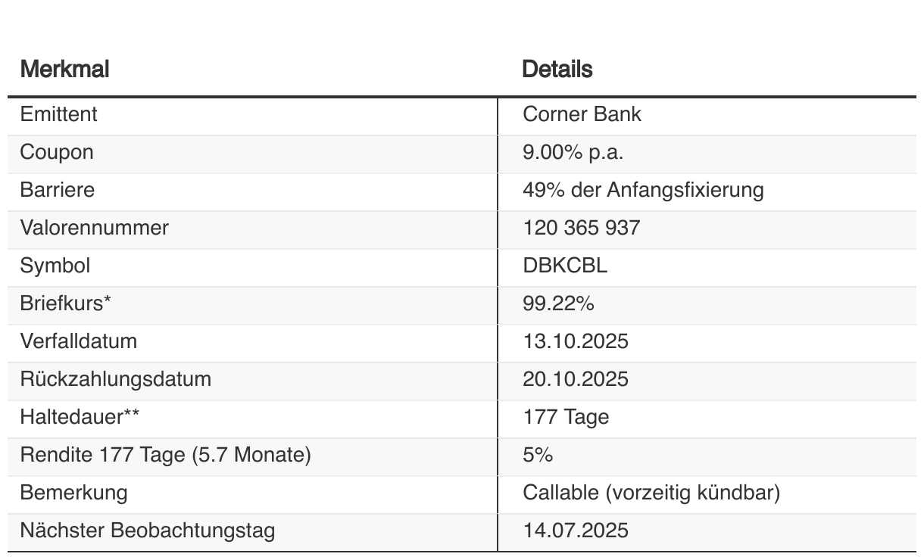
Task: Select Valorennummer 120 365 937
Action: [x=581, y=228]
